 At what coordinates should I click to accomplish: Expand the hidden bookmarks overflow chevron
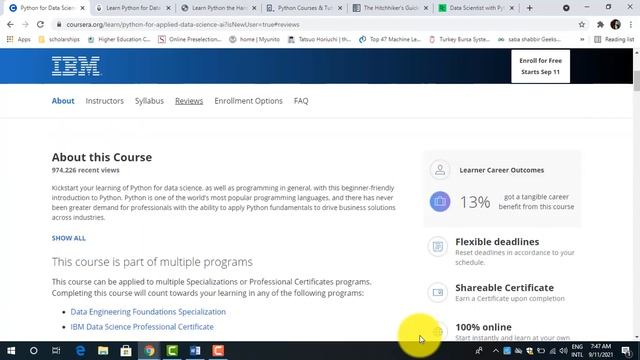click(582, 39)
